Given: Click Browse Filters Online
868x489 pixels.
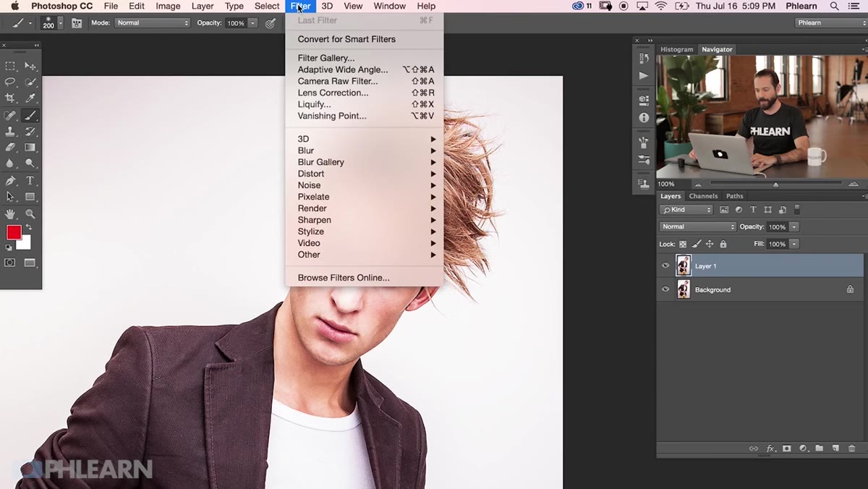Looking at the screenshot, I should [365, 278].
